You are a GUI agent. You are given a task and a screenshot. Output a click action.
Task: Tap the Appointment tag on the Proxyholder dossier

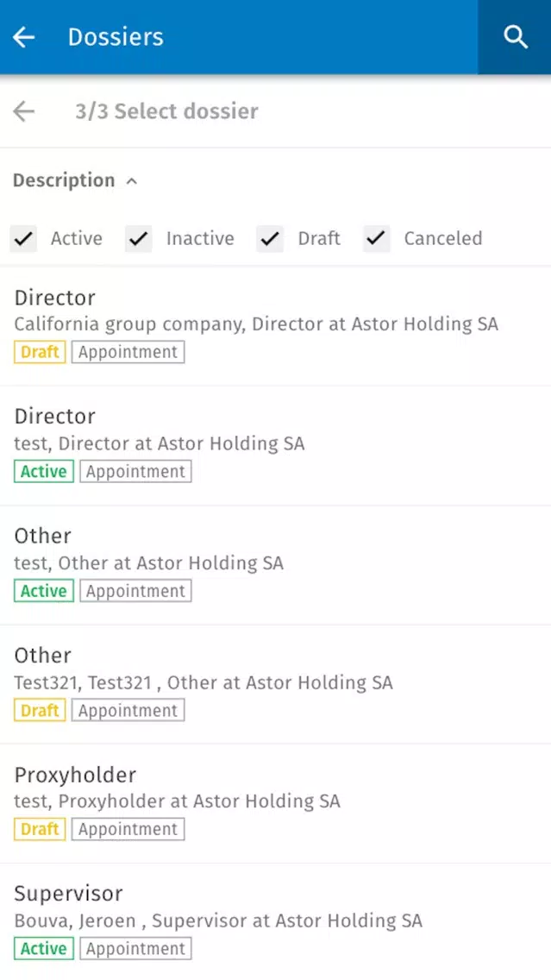[x=128, y=829]
